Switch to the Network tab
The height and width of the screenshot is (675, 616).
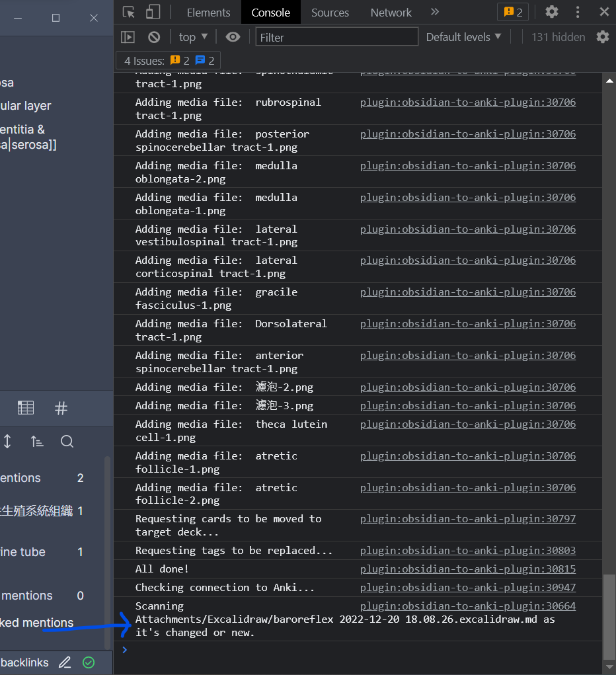[x=391, y=12]
